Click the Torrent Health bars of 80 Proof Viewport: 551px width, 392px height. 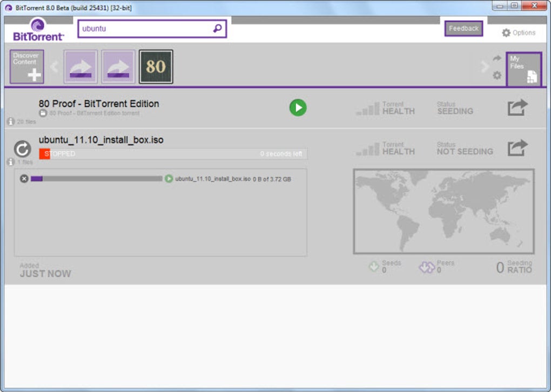click(x=367, y=109)
